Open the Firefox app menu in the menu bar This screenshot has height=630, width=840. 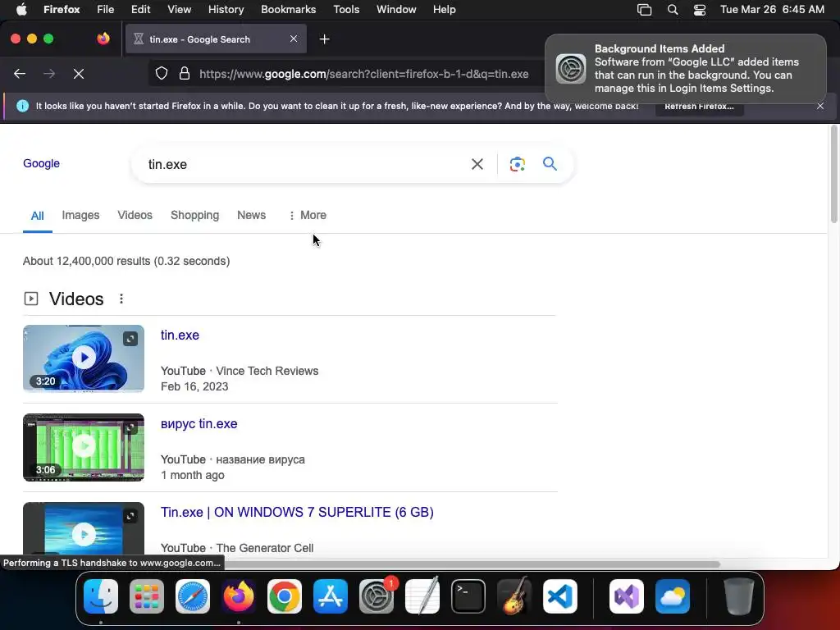click(x=62, y=10)
